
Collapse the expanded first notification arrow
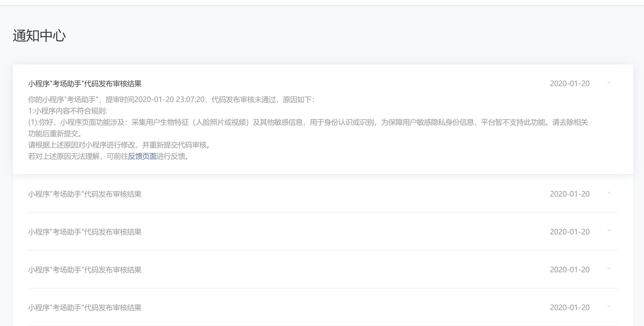pos(609,83)
